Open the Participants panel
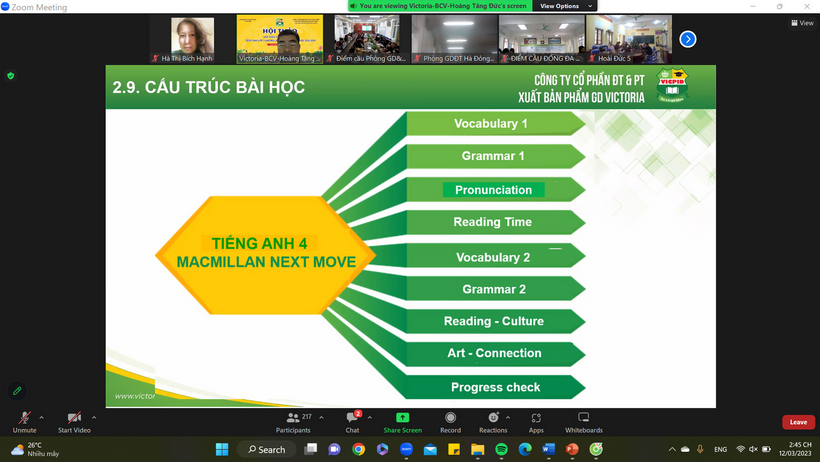 coord(293,422)
